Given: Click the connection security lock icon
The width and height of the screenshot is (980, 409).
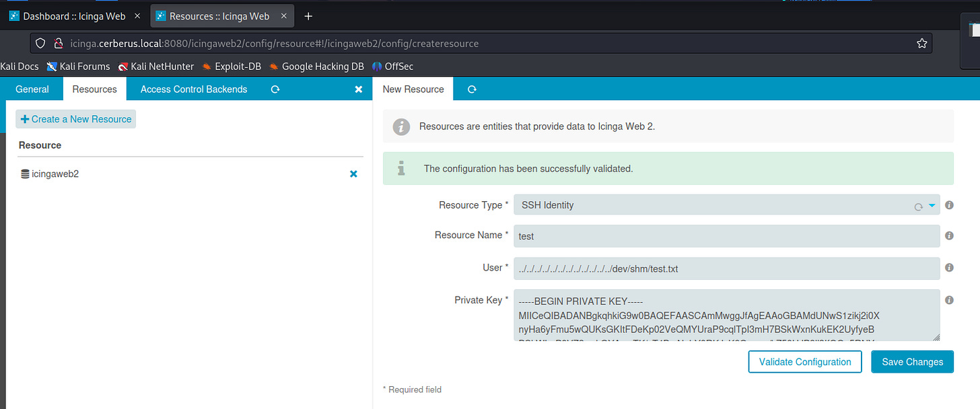Looking at the screenshot, I should coord(58,43).
